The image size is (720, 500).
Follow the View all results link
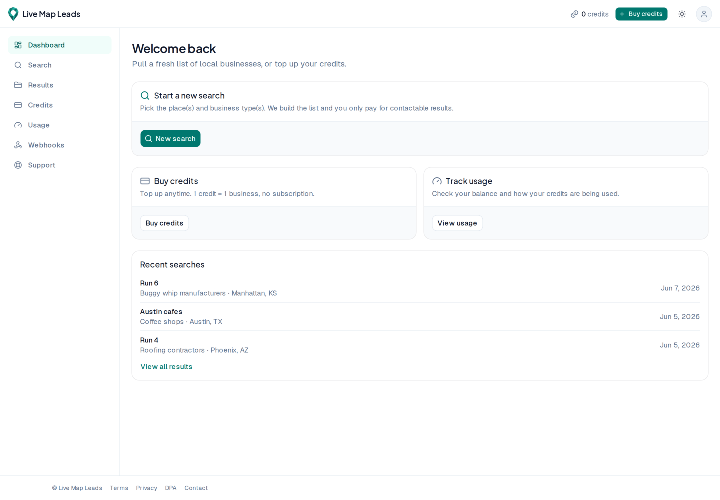pos(166,366)
